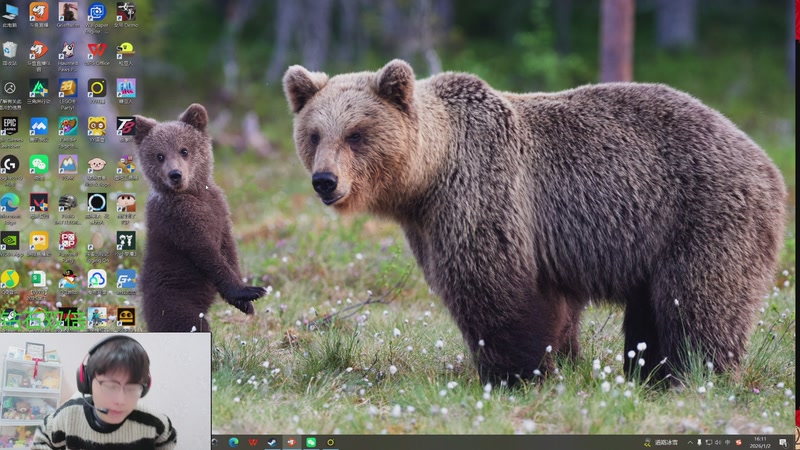This screenshot has width=800, height=450.
Task: Open WeChat desktop shortcut
Action: pyautogui.click(x=39, y=167)
